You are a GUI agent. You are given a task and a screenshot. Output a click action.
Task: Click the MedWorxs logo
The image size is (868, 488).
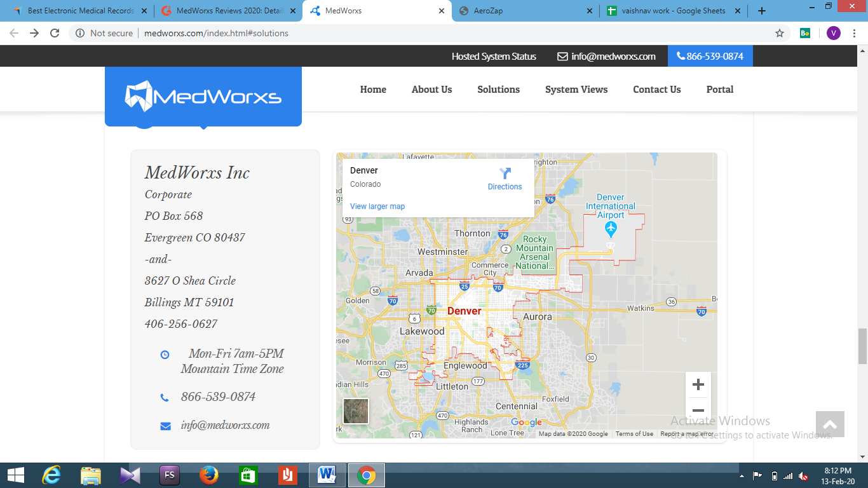pyautogui.click(x=203, y=97)
